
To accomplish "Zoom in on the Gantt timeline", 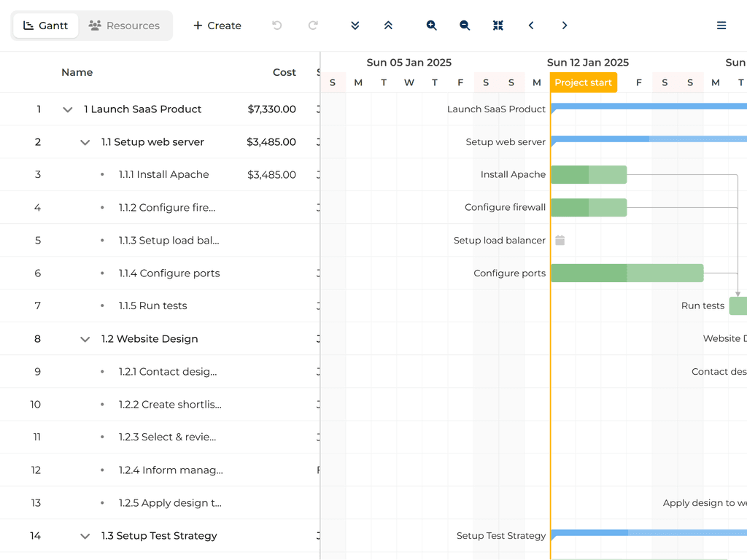I will [x=432, y=26].
